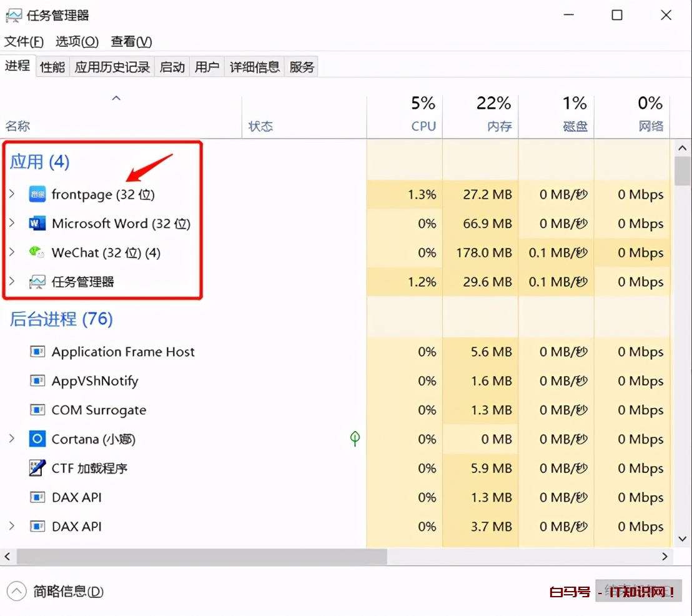Click the Application Frame Host process icon
The width and height of the screenshot is (692, 616).
(x=39, y=352)
